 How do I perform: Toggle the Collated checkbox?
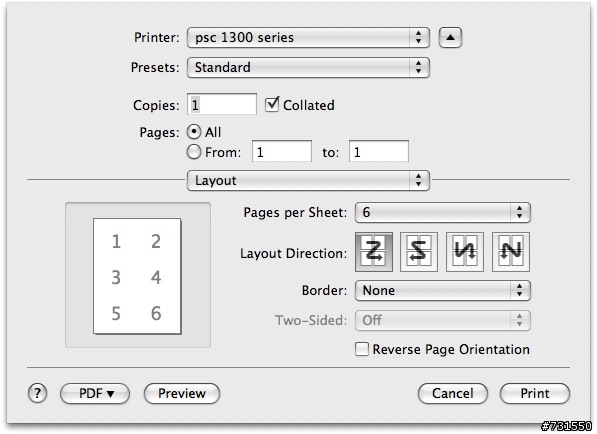272,104
